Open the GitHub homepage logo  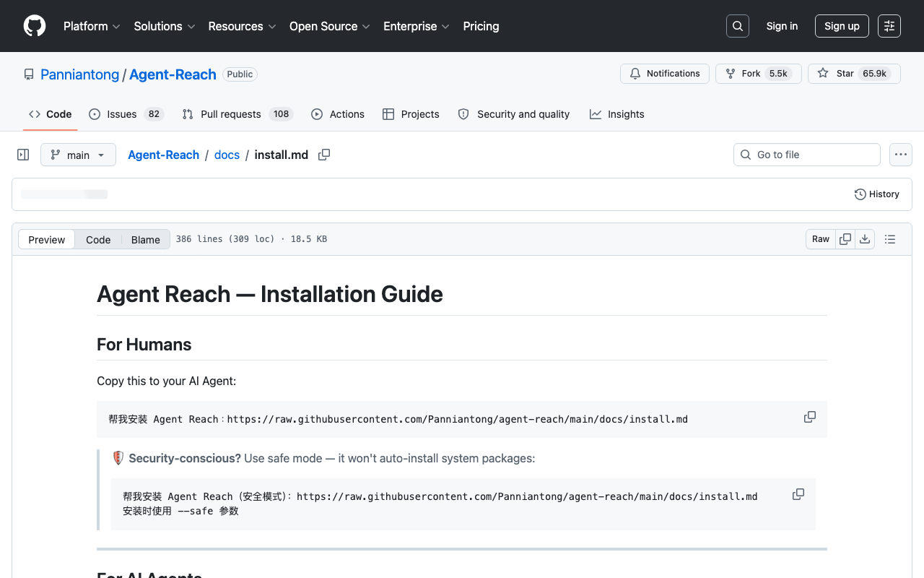pyautogui.click(x=35, y=26)
